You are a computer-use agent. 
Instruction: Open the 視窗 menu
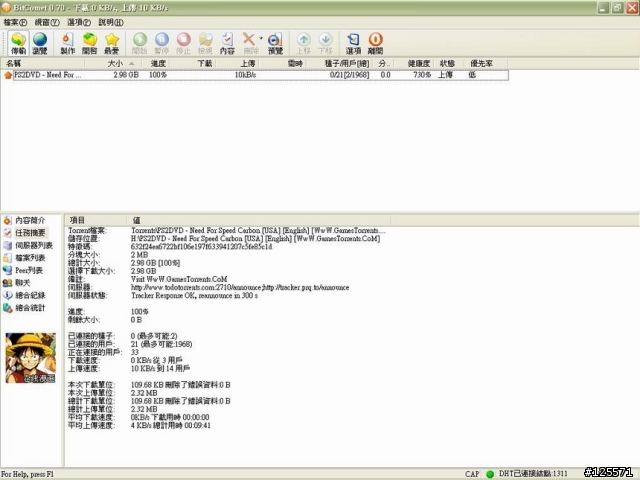(47, 22)
